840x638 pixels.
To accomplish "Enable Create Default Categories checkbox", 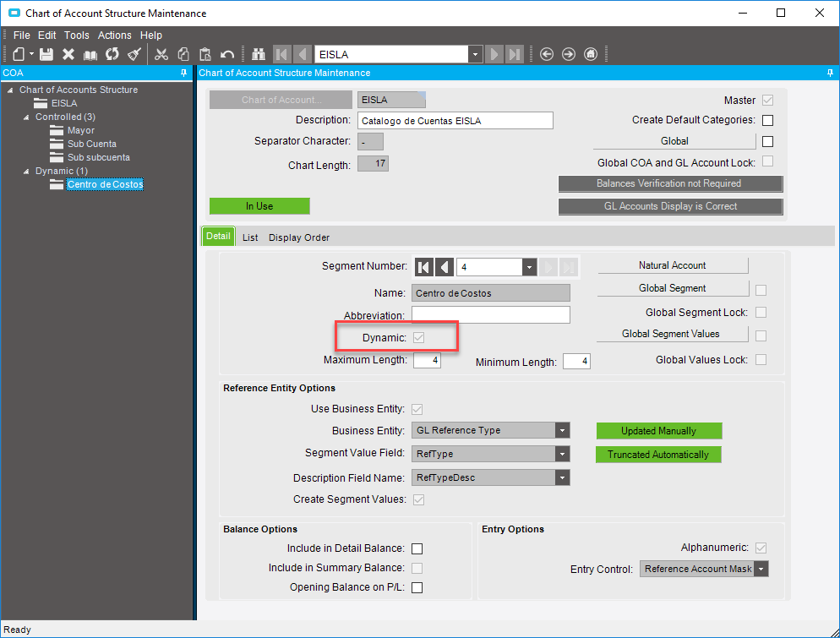I will point(767,120).
